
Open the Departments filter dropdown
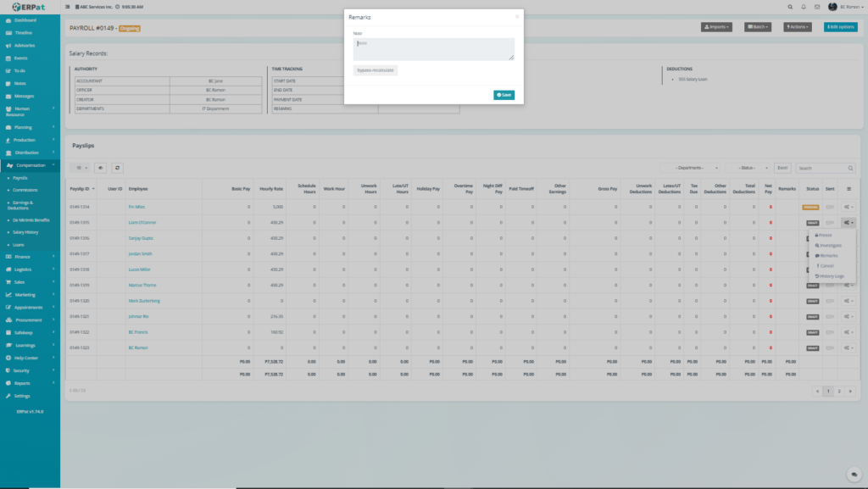tap(692, 168)
